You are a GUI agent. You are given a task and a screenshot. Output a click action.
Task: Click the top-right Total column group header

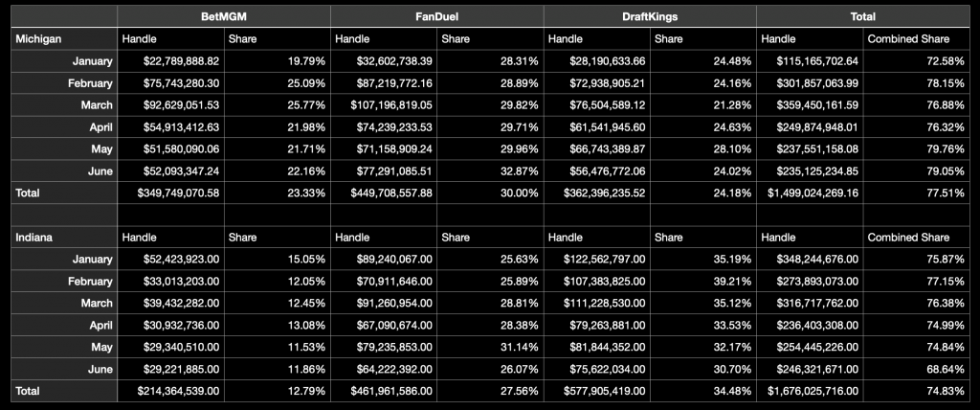(x=865, y=16)
